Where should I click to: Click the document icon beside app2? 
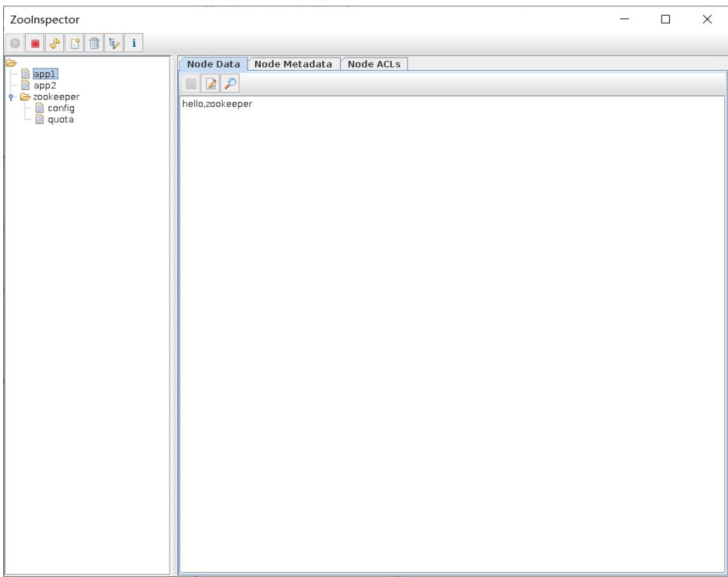[x=25, y=85]
